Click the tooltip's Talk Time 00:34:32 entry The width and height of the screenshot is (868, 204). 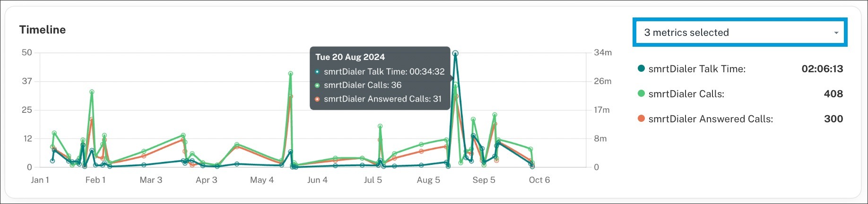point(384,72)
